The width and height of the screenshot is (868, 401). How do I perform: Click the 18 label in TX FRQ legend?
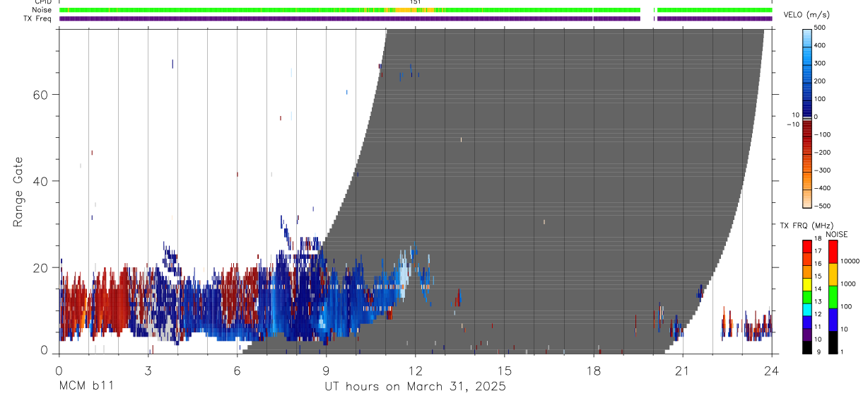[819, 240]
